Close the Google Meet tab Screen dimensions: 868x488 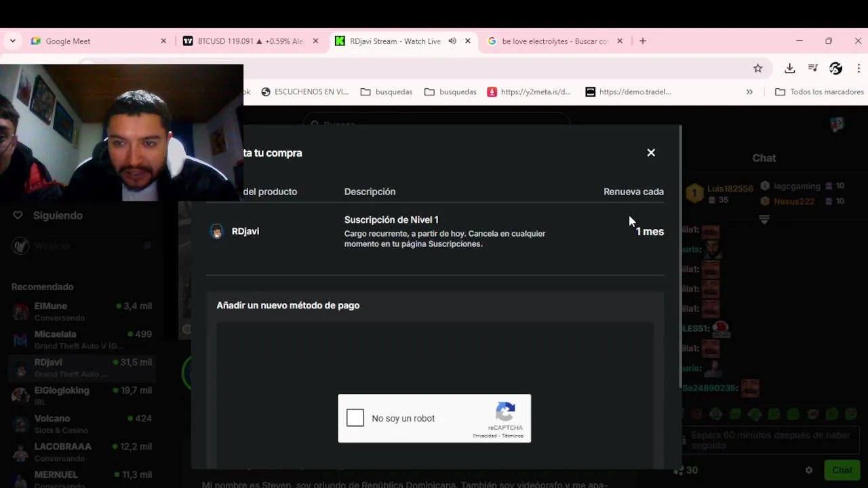click(x=163, y=41)
